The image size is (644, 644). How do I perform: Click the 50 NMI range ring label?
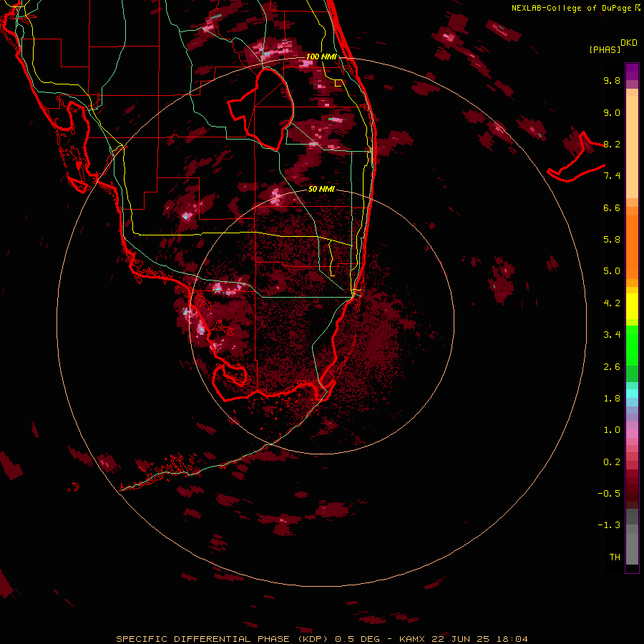tap(321, 189)
